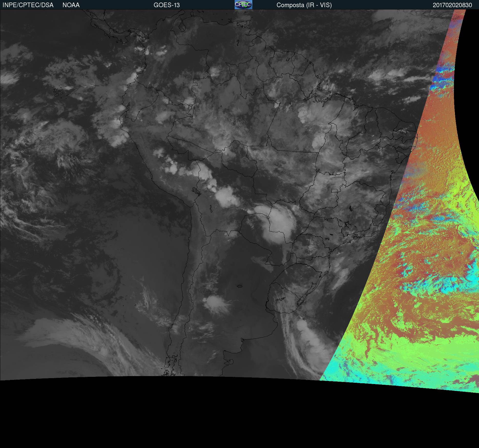Select the INPE/CPTEC/DSA header text
The image size is (479, 448).
[x=28, y=5]
